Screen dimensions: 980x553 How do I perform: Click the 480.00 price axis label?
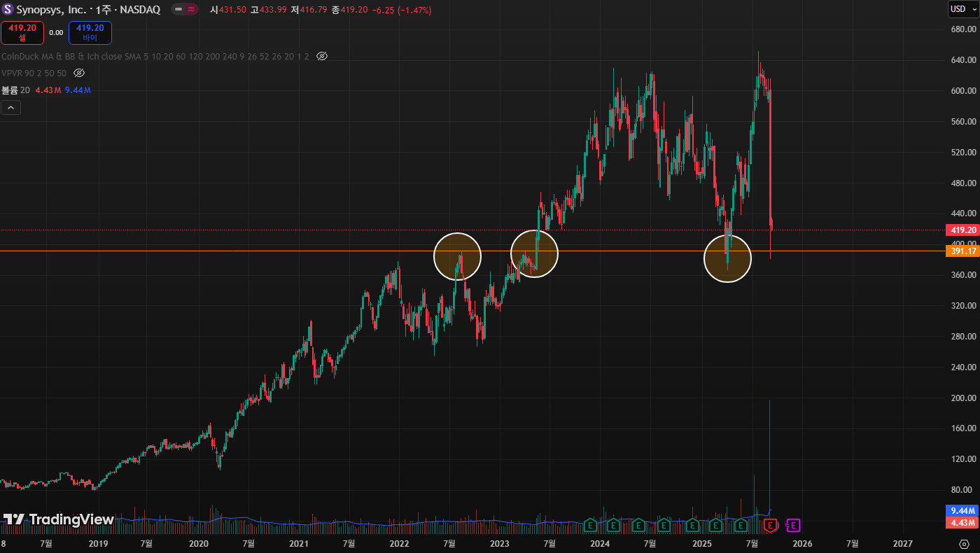pos(963,183)
